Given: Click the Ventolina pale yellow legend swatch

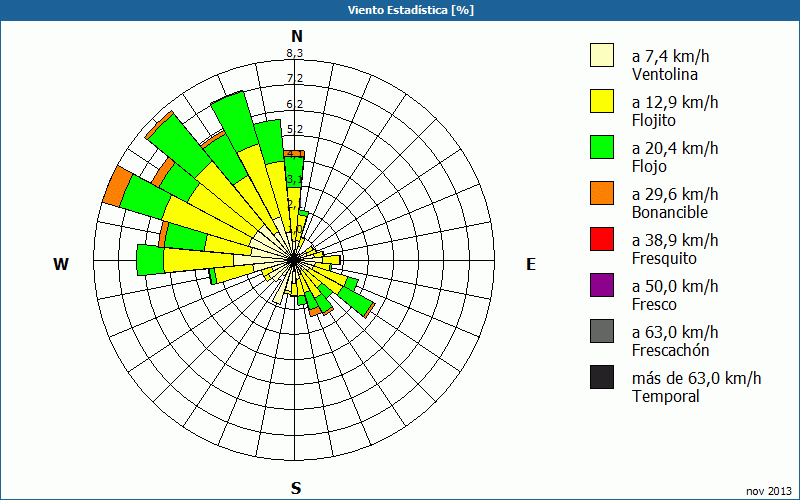Looking at the screenshot, I should (x=602, y=55).
